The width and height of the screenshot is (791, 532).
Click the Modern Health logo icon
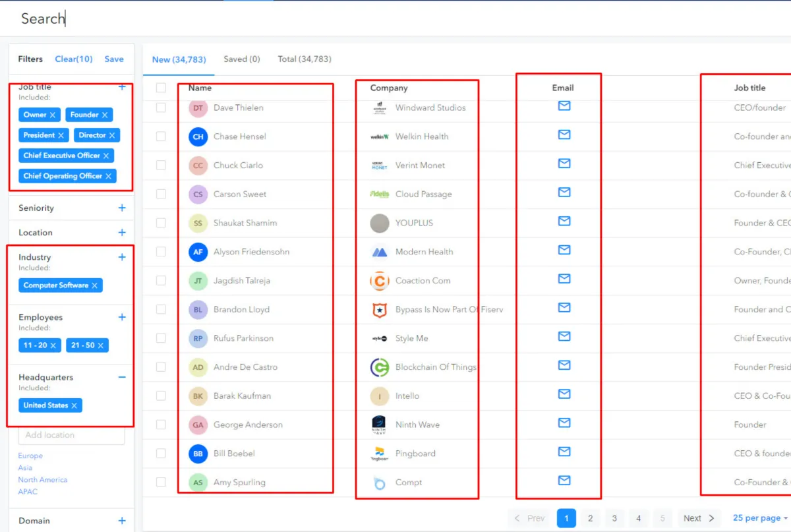pos(380,252)
